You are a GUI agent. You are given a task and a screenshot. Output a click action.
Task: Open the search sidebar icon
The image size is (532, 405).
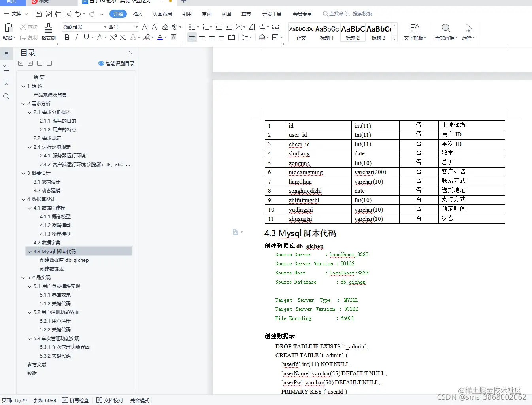[6, 97]
